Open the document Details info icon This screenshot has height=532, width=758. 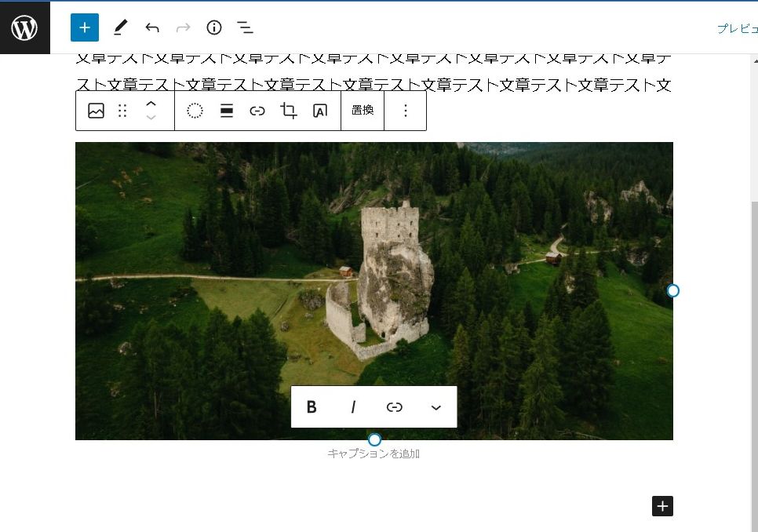[214, 28]
